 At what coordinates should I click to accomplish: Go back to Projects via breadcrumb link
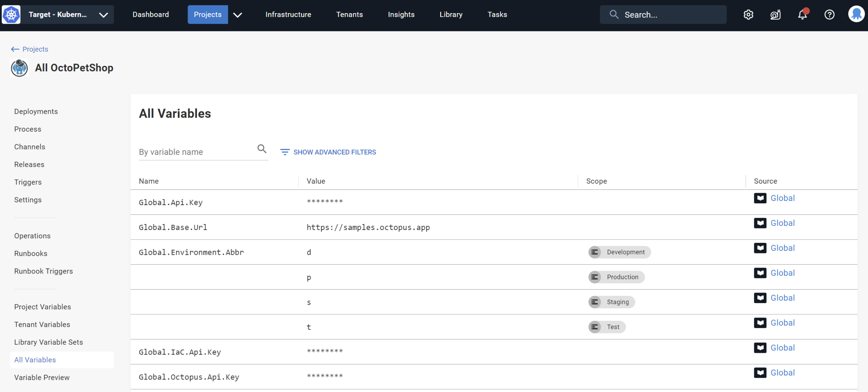coord(35,49)
